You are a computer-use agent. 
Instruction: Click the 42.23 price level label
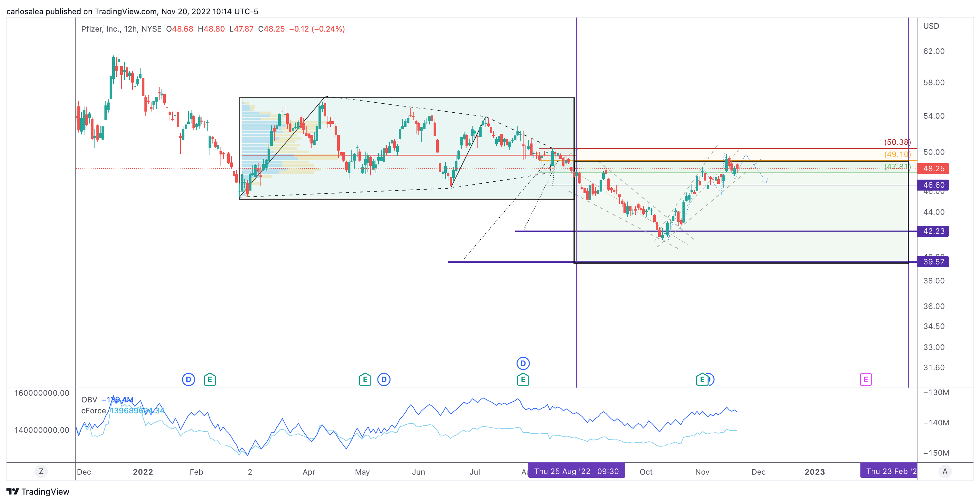(x=933, y=231)
